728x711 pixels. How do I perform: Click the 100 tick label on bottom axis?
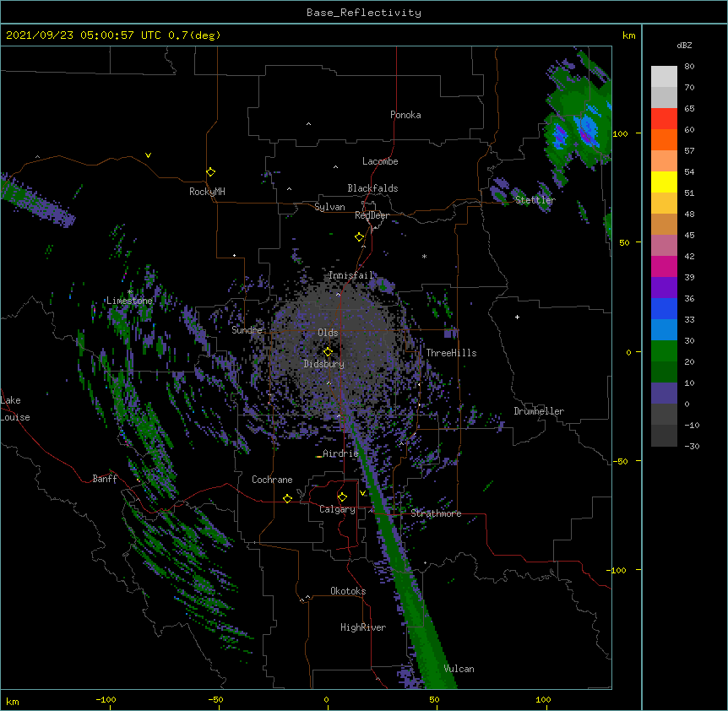tap(543, 699)
